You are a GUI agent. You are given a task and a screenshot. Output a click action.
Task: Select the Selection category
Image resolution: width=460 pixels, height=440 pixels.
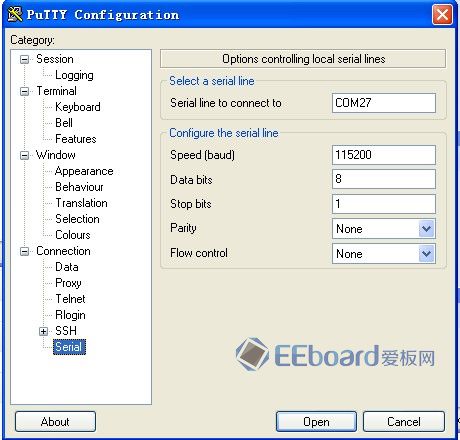[x=77, y=219]
